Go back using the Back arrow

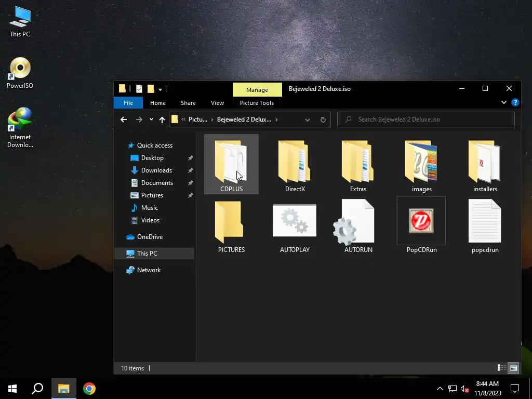click(124, 119)
